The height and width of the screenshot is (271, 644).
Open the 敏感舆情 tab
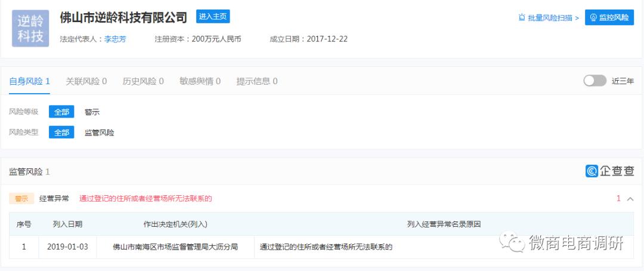tap(200, 81)
